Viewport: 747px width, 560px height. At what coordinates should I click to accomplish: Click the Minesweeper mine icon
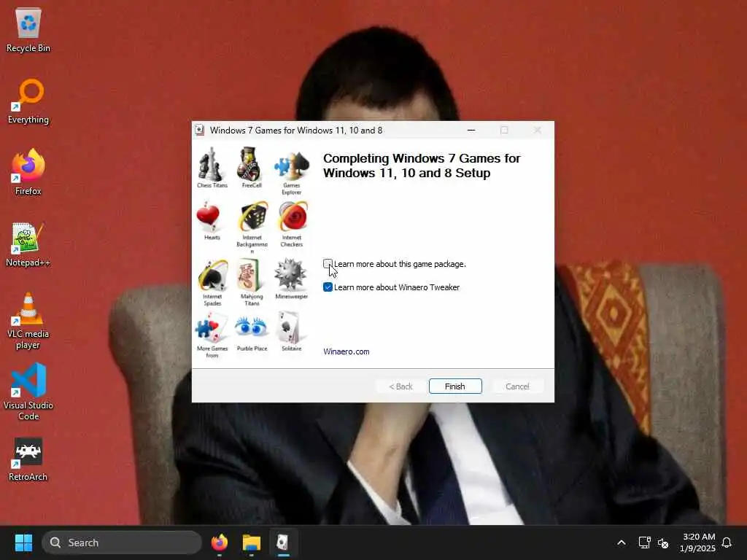pyautogui.click(x=290, y=274)
